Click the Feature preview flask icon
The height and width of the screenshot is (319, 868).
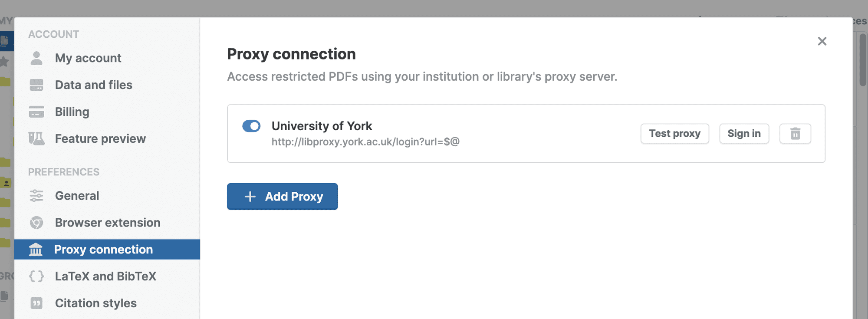pyautogui.click(x=36, y=139)
